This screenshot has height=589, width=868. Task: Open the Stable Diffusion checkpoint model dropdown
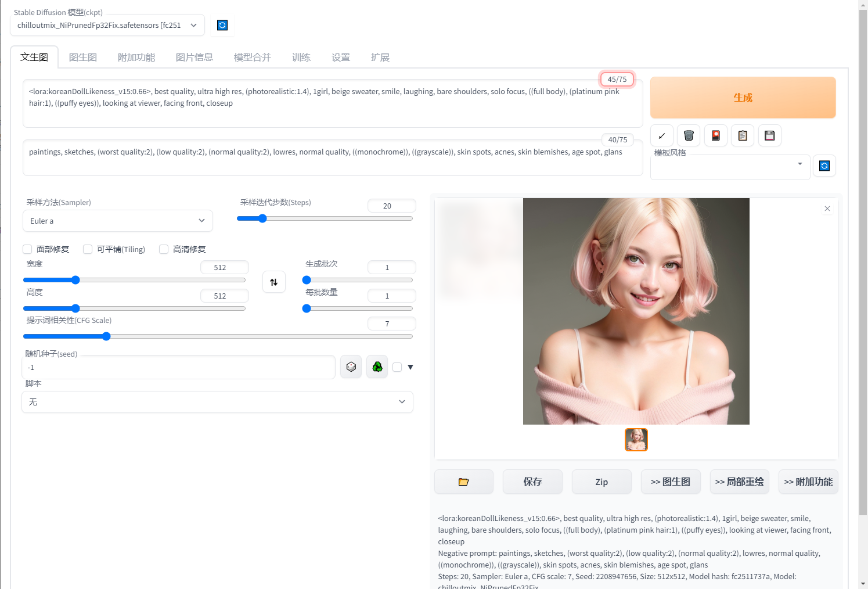pos(107,25)
